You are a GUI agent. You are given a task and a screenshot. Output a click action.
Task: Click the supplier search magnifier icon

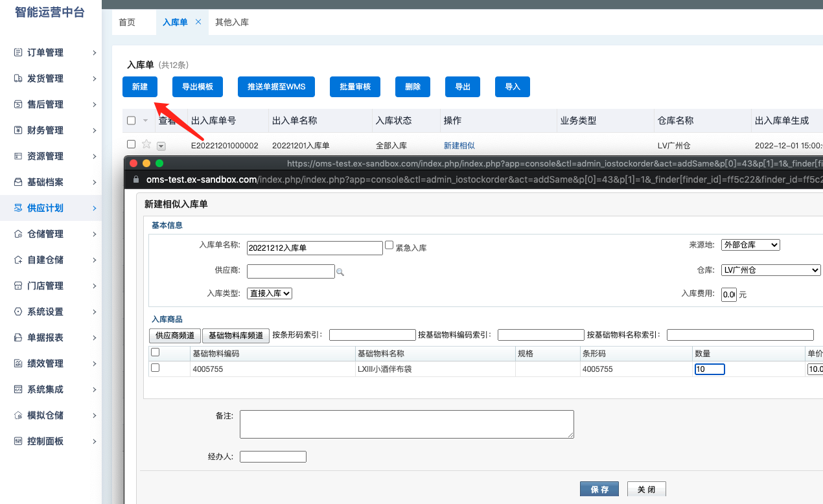(340, 273)
